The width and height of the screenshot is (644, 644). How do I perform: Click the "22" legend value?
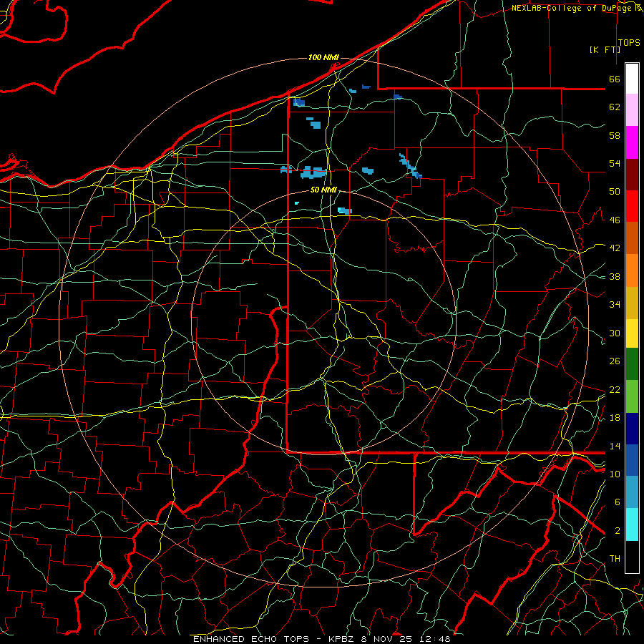click(615, 389)
